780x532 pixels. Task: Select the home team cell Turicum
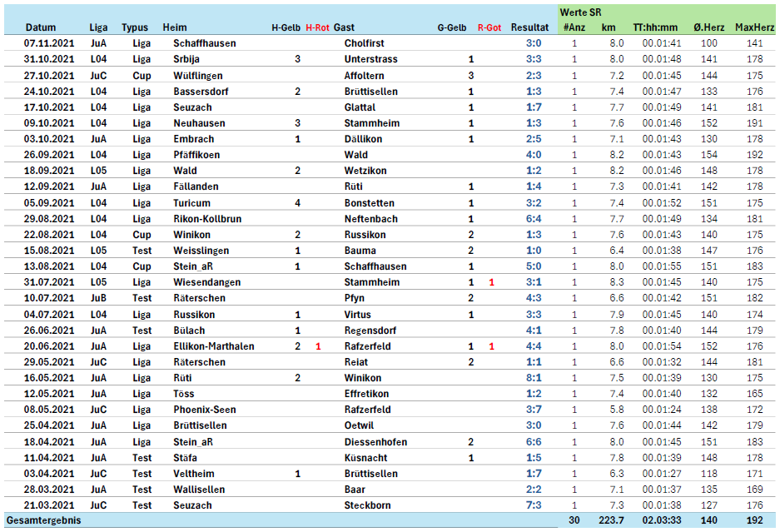pos(191,203)
